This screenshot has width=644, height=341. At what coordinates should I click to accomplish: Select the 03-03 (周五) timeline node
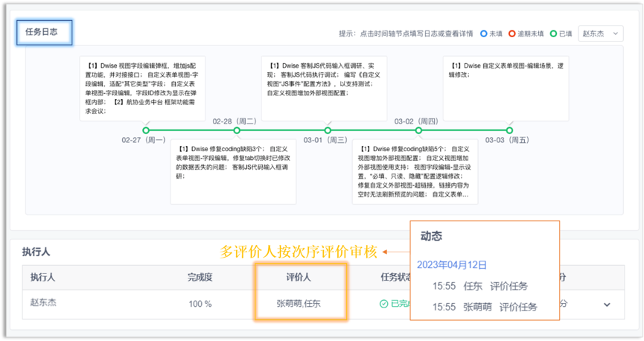click(x=509, y=130)
